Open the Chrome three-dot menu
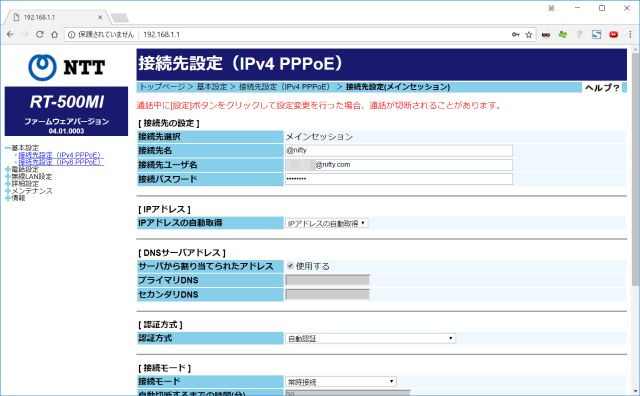 [630, 35]
